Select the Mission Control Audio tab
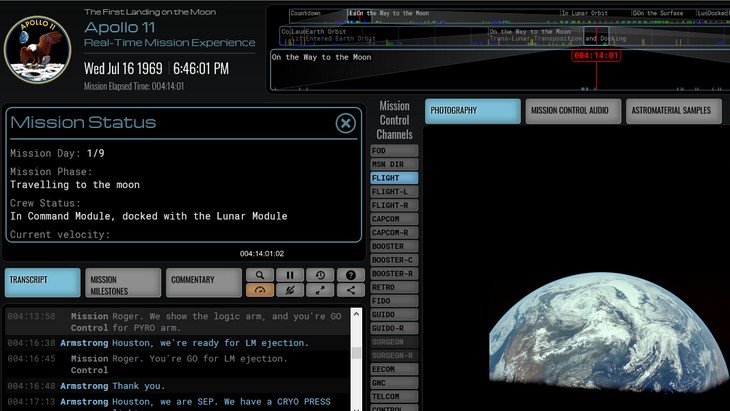Screen dimensions: 730x411 click(573, 111)
